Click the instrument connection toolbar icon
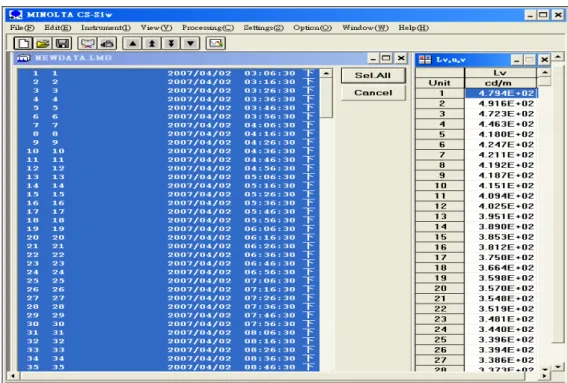 pyautogui.click(x=107, y=43)
